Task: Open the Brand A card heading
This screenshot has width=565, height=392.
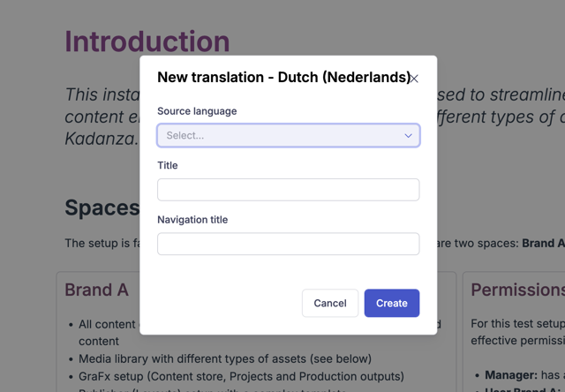Action: point(96,290)
